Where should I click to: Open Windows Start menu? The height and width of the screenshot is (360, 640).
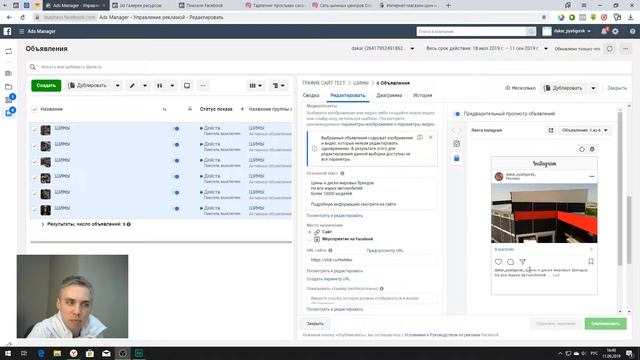coord(7,353)
